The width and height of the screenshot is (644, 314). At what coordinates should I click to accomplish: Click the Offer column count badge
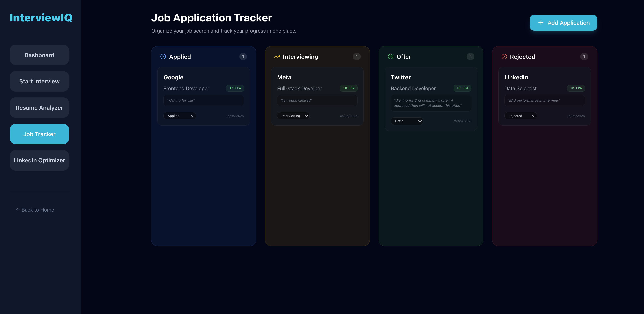point(470,56)
